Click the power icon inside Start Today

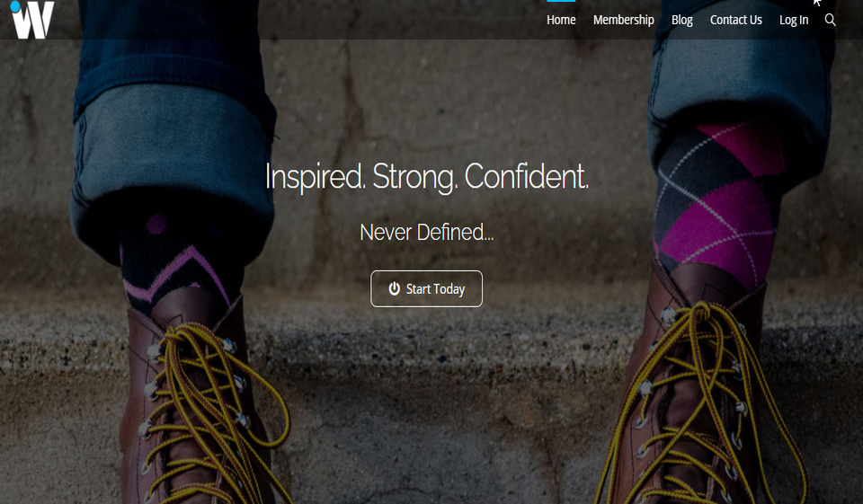(394, 288)
